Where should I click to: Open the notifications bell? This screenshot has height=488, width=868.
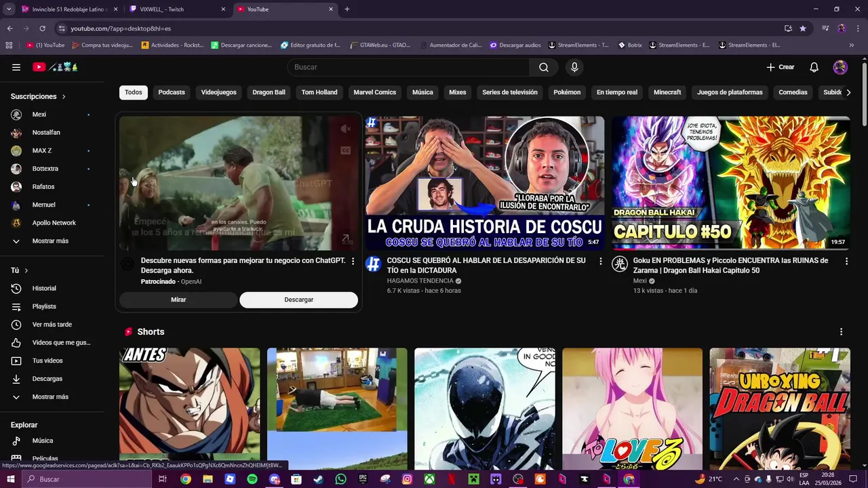(x=814, y=67)
